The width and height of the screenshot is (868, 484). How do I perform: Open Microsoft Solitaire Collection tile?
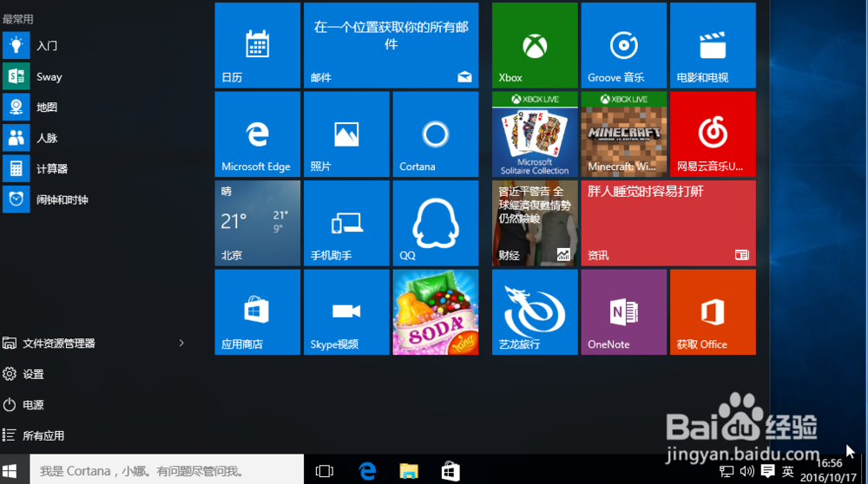tap(535, 134)
